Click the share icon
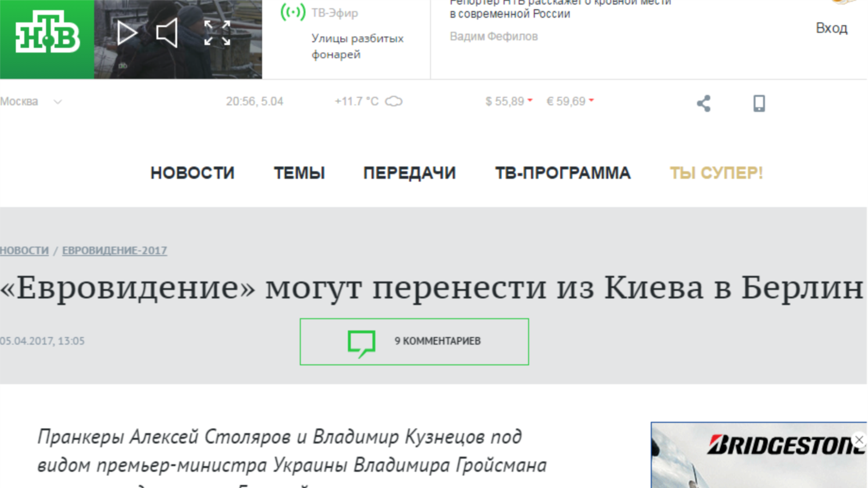 [704, 103]
